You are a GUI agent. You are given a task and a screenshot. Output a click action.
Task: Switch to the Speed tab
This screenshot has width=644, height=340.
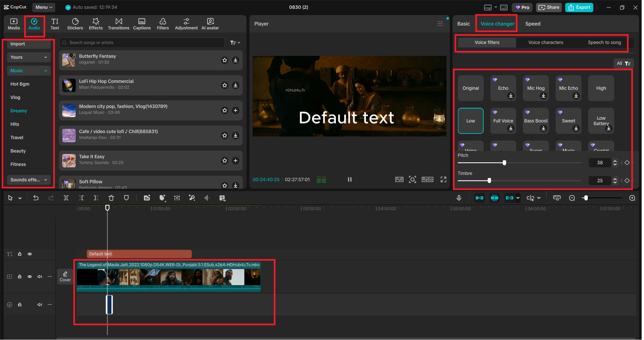533,24
